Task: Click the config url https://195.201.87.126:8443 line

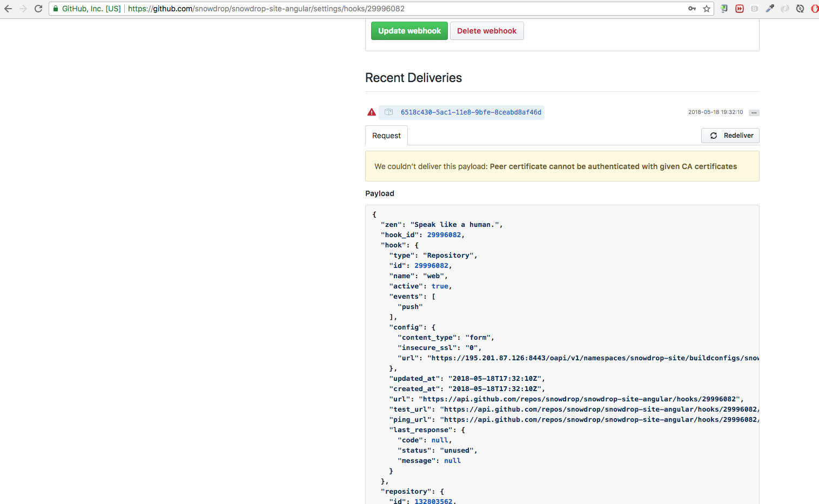Action: (578, 358)
